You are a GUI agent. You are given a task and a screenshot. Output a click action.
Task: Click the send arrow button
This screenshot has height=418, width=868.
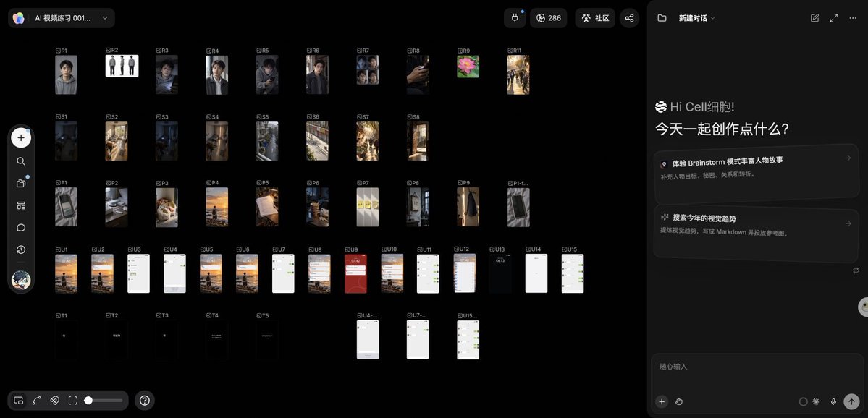point(851,402)
